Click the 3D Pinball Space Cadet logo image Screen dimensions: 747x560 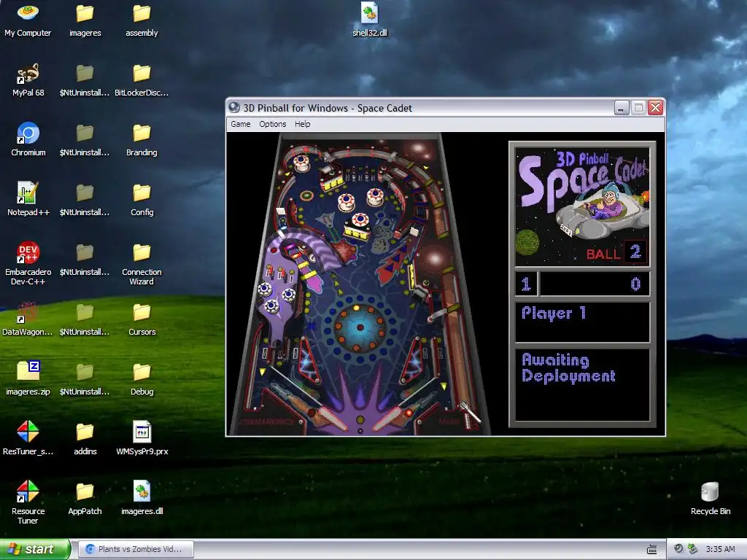pyautogui.click(x=582, y=206)
